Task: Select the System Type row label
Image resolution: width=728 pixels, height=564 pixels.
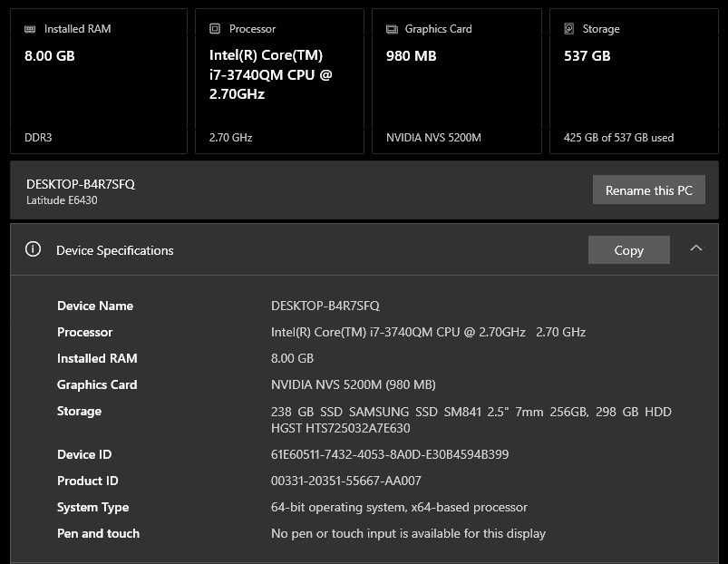Action: [92, 508]
